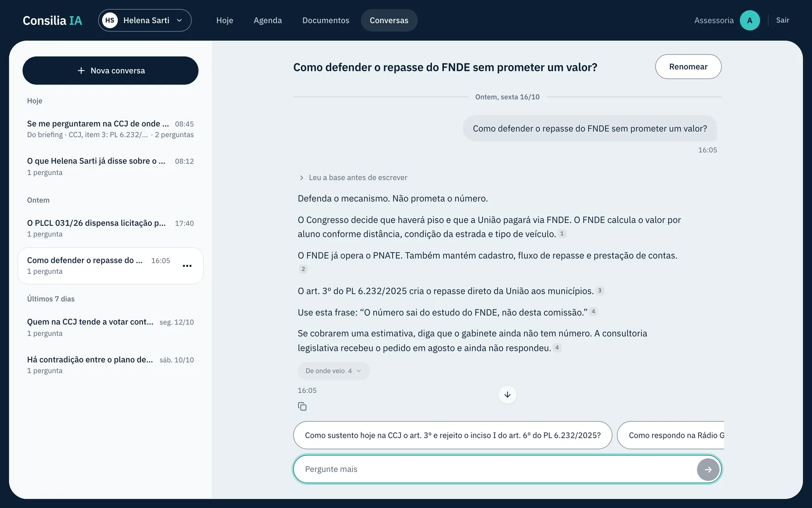Viewport: 812px width, 508px height.
Task: Click the Assessoria label
Action: click(x=714, y=20)
